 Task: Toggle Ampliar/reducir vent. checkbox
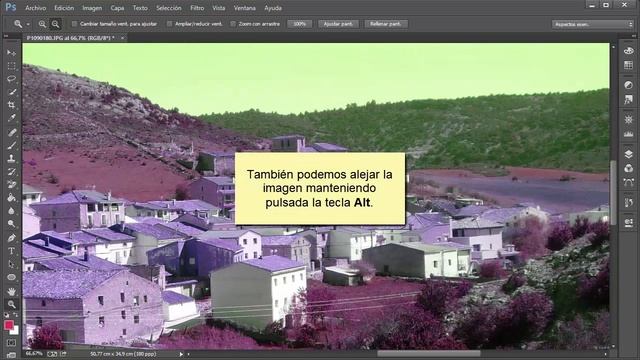169,24
